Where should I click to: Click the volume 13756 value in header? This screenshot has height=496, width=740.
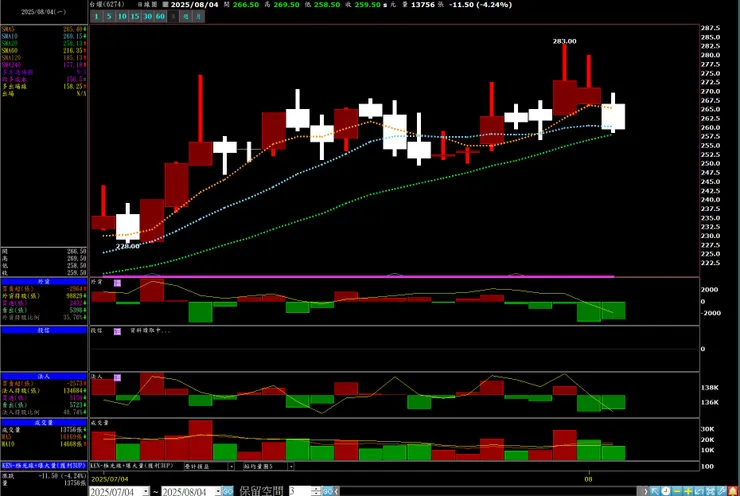pos(422,5)
